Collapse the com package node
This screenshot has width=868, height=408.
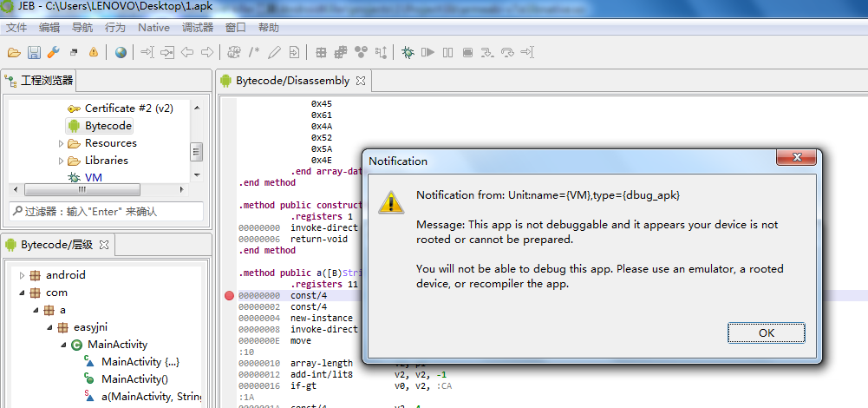click(x=23, y=293)
